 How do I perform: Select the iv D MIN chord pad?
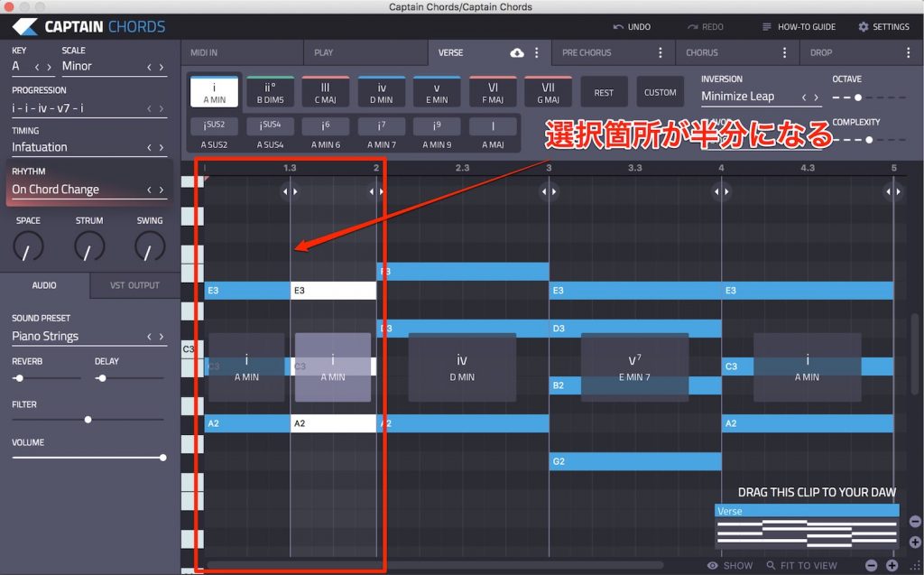click(381, 90)
